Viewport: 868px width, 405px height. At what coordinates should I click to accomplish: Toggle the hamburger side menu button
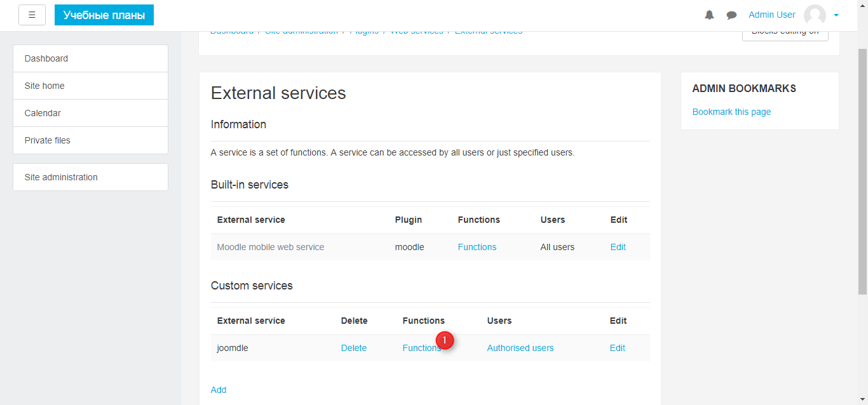click(32, 15)
